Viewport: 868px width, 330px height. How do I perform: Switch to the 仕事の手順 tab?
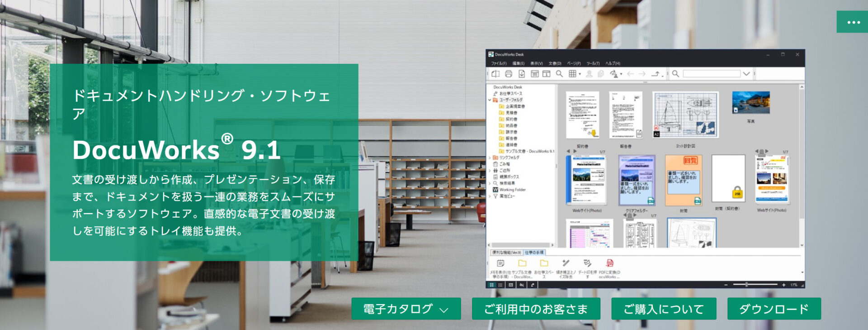tap(534, 253)
